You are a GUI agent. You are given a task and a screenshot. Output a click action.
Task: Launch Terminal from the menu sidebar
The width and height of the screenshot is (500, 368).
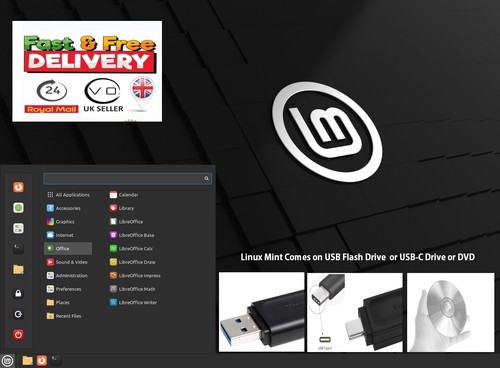coord(18,249)
